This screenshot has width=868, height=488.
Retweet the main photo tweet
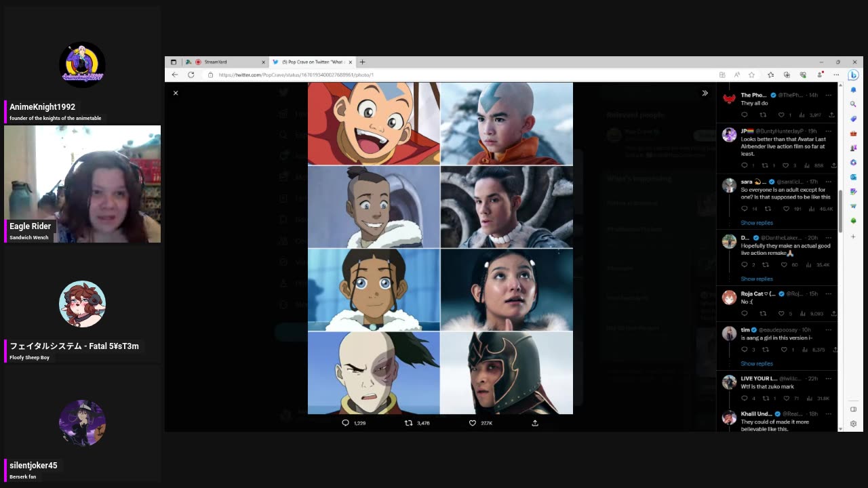(408, 423)
